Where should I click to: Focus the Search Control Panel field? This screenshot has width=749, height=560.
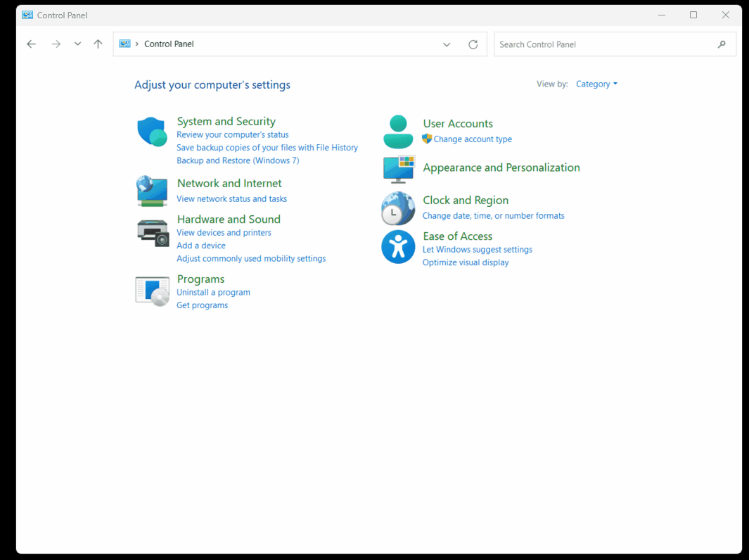pos(615,44)
